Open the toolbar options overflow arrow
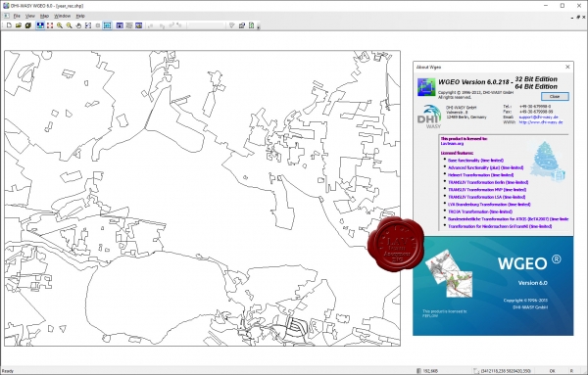Screen dimensions: 588x375 coord(259,27)
